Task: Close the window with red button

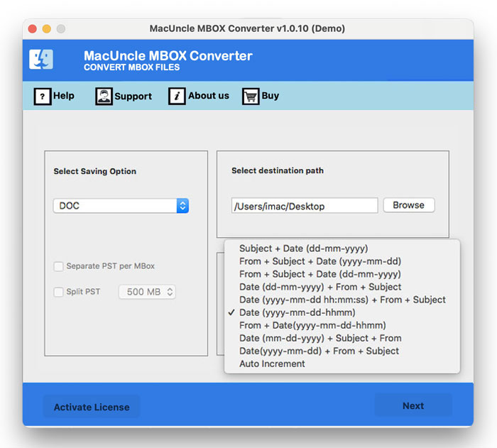Action: coord(33,29)
